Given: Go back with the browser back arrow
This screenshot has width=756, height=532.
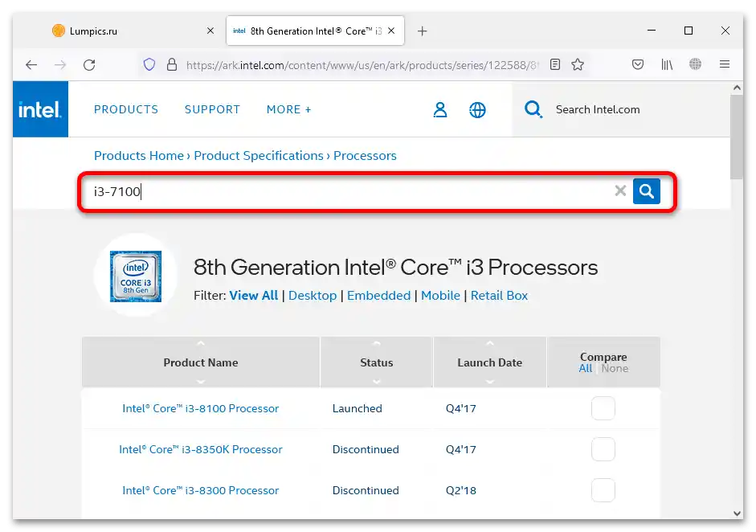Looking at the screenshot, I should 31,64.
